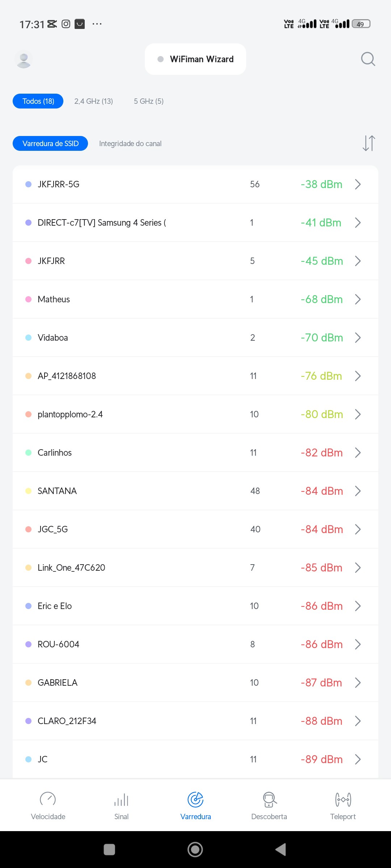Switch to Varredura de SSID tab
The width and height of the screenshot is (391, 868).
point(50,144)
